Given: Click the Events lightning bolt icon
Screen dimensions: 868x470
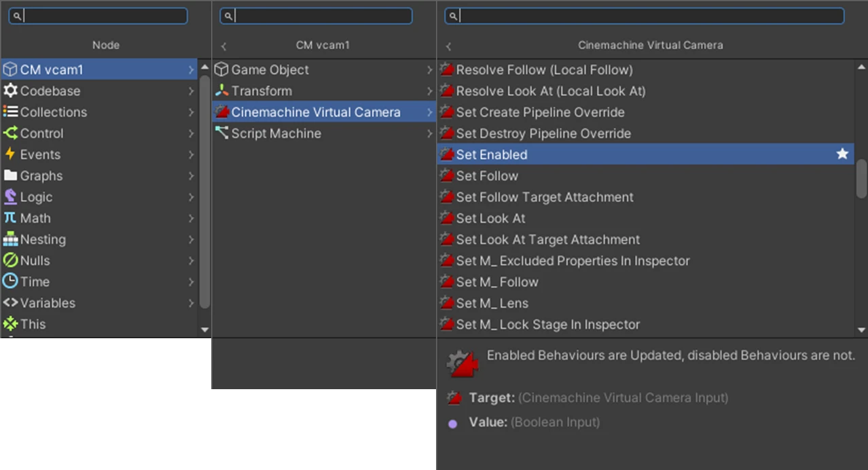Looking at the screenshot, I should 10,154.
